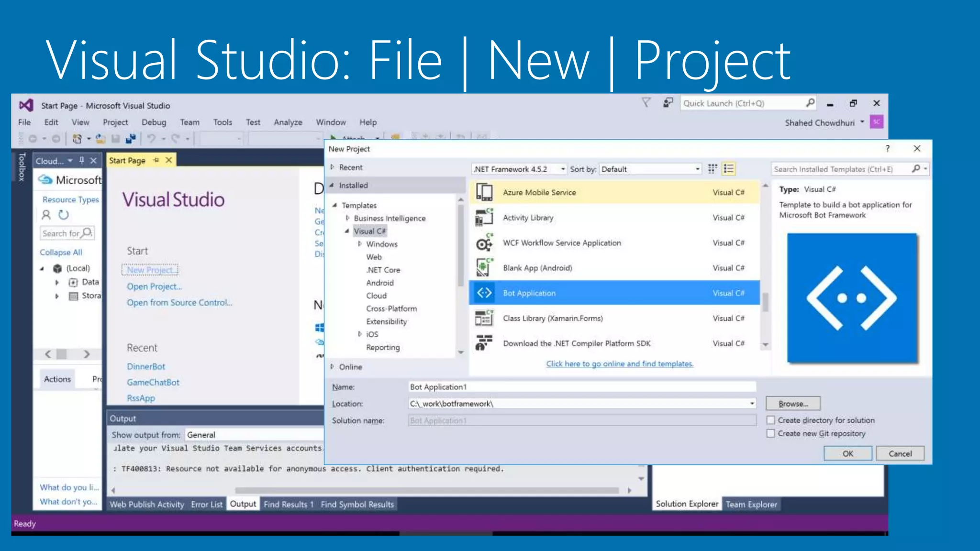
Task: Click the Navigate Backward toolbar icon
Action: 33,139
